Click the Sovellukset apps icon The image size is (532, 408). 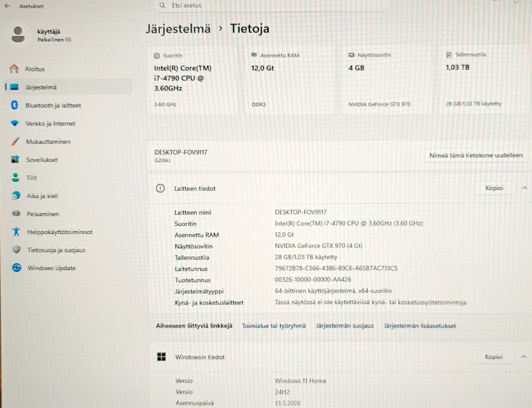pyautogui.click(x=16, y=159)
